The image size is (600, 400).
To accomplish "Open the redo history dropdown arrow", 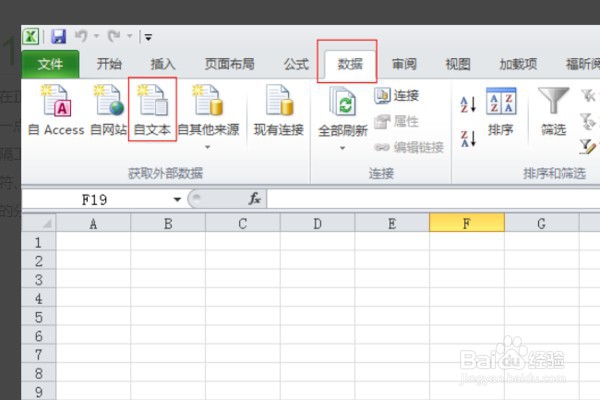I will (129, 36).
